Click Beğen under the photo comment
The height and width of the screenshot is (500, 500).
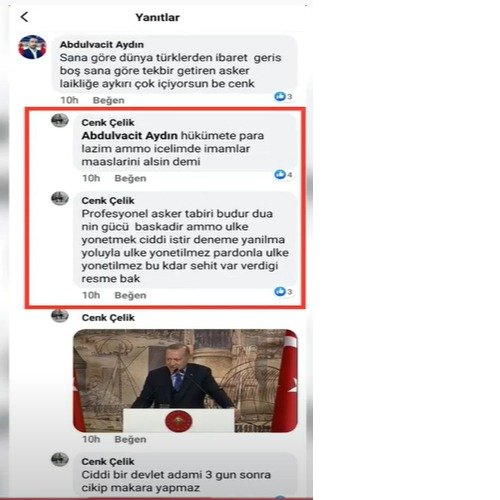click(x=130, y=439)
